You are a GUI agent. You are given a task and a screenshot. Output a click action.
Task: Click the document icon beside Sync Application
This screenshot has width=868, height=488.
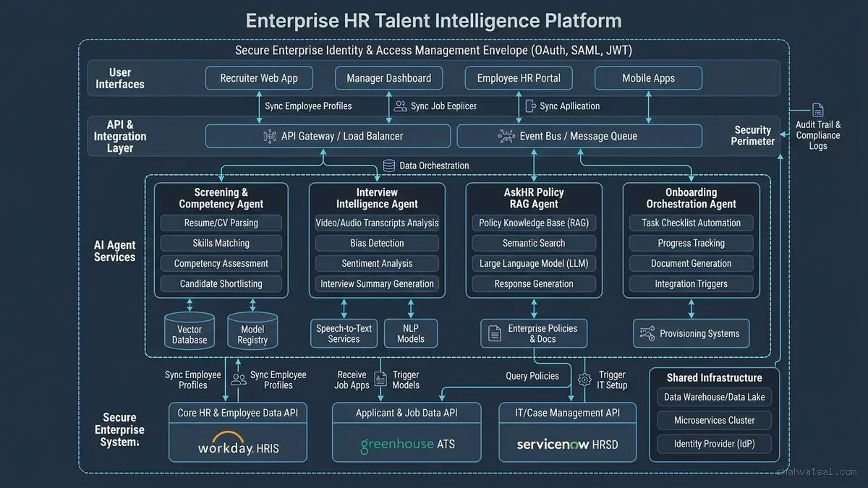530,106
